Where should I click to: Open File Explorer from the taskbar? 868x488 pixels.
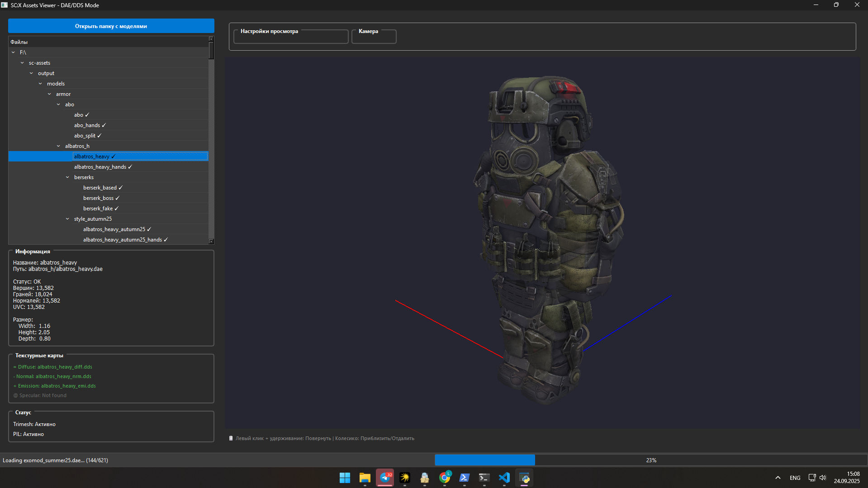[x=365, y=478]
